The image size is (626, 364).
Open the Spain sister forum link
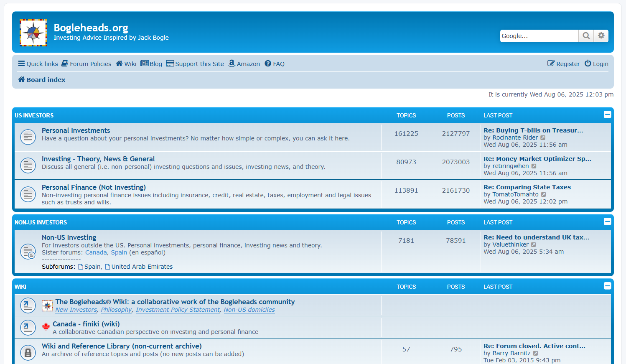(x=119, y=252)
